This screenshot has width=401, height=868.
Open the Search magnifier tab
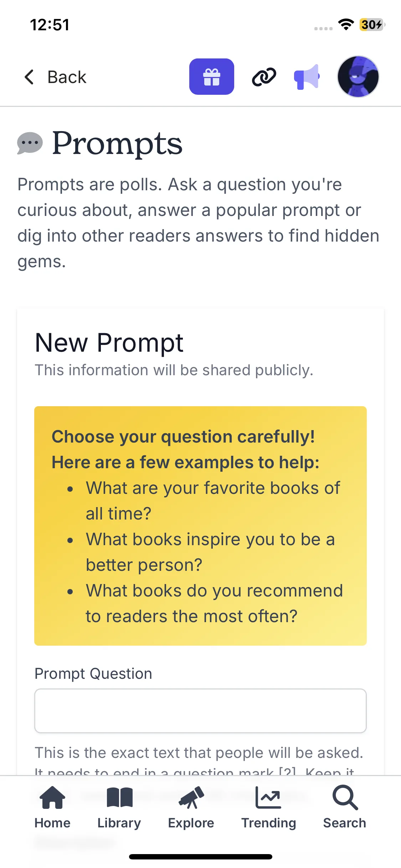tap(344, 807)
